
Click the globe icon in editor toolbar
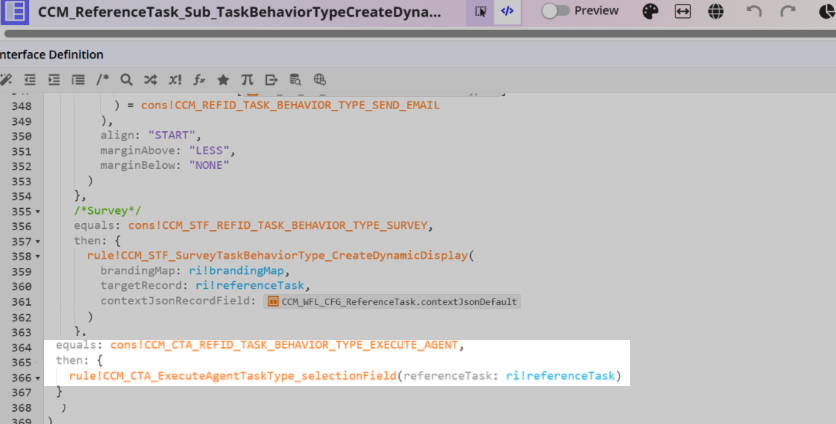pyautogui.click(x=319, y=80)
